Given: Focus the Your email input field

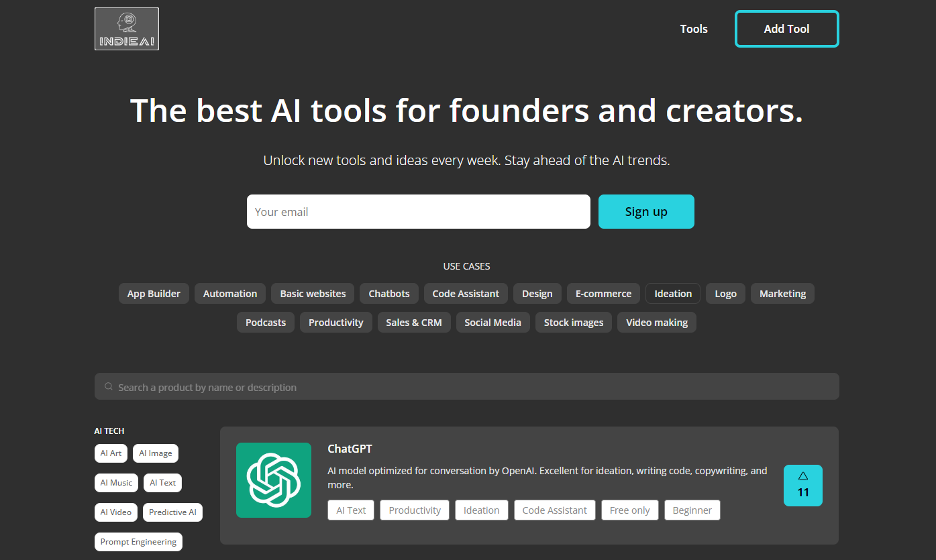Looking at the screenshot, I should (x=418, y=212).
